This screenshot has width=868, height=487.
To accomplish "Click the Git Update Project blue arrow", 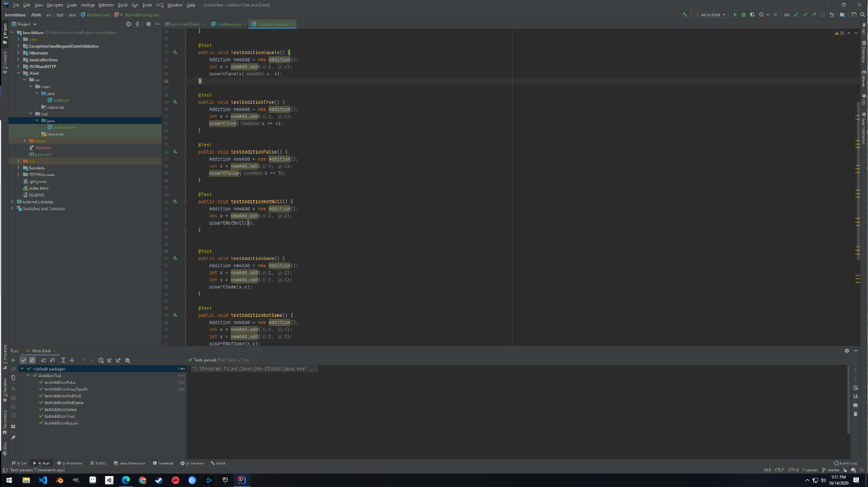I will 796,15.
